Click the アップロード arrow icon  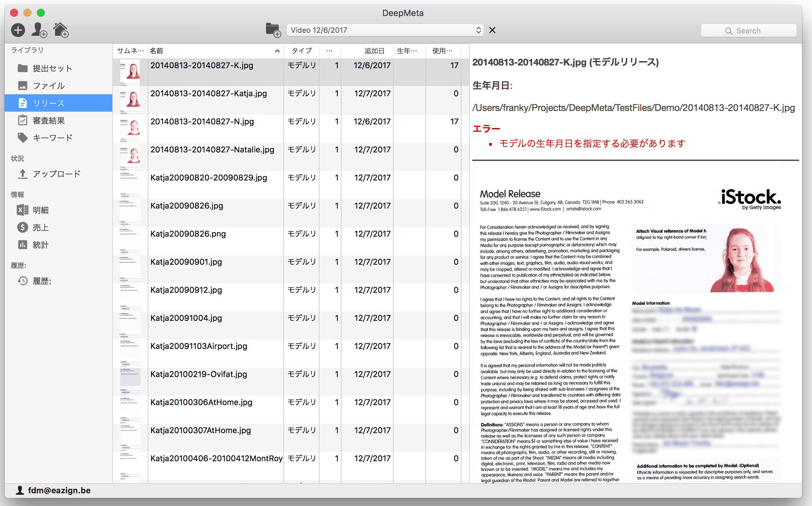click(22, 174)
